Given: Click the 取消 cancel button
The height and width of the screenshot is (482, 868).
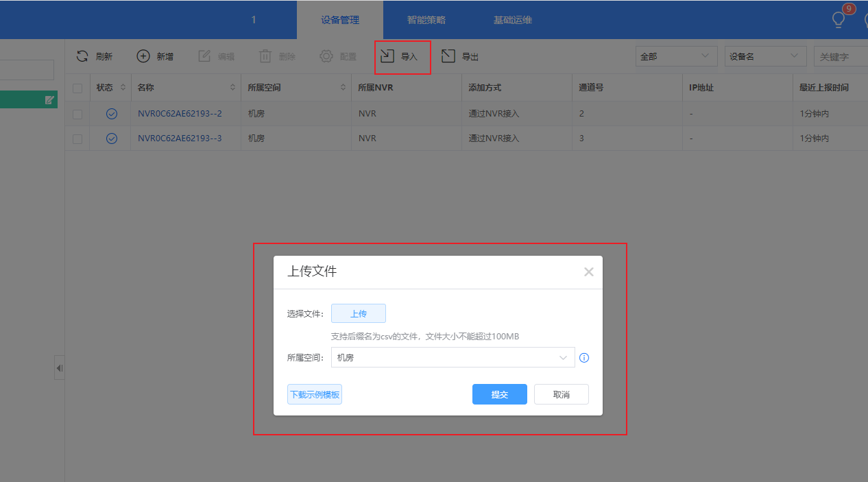Looking at the screenshot, I should pos(562,394).
